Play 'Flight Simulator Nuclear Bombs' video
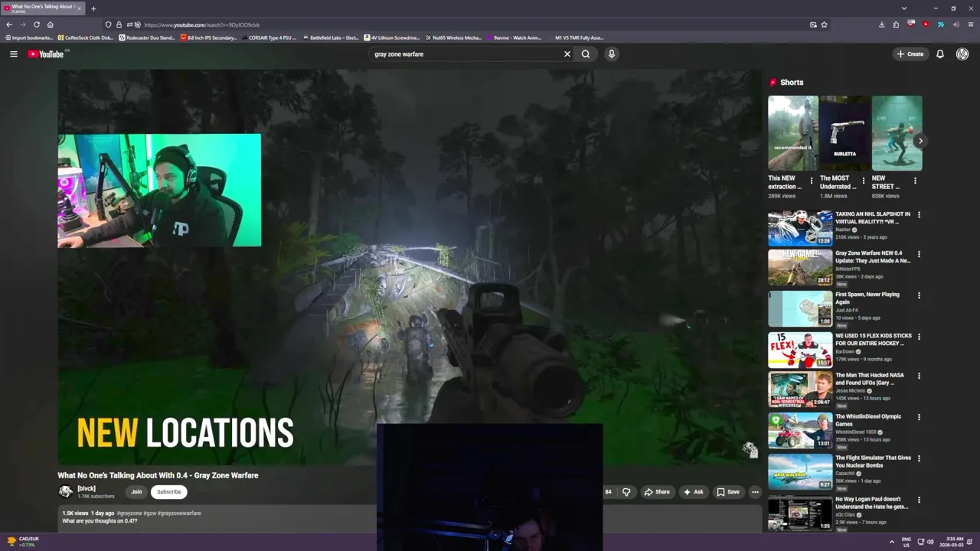The image size is (980, 551). click(800, 472)
